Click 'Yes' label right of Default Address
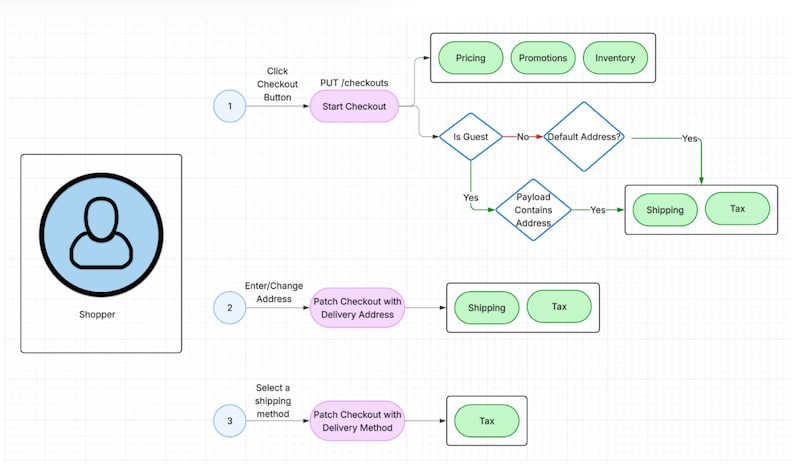This screenshot has width=800, height=466. click(x=689, y=138)
